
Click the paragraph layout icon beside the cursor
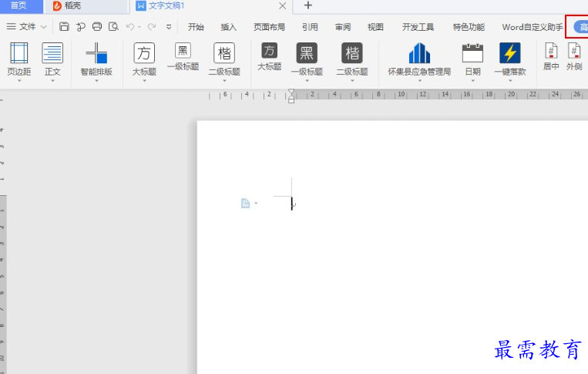point(245,204)
